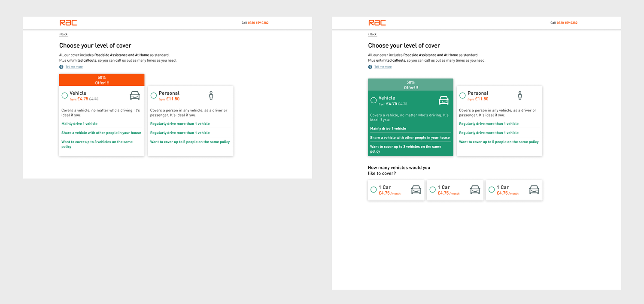
Task: Click the info icon beside Tell me more, right mockup
Action: tap(370, 67)
